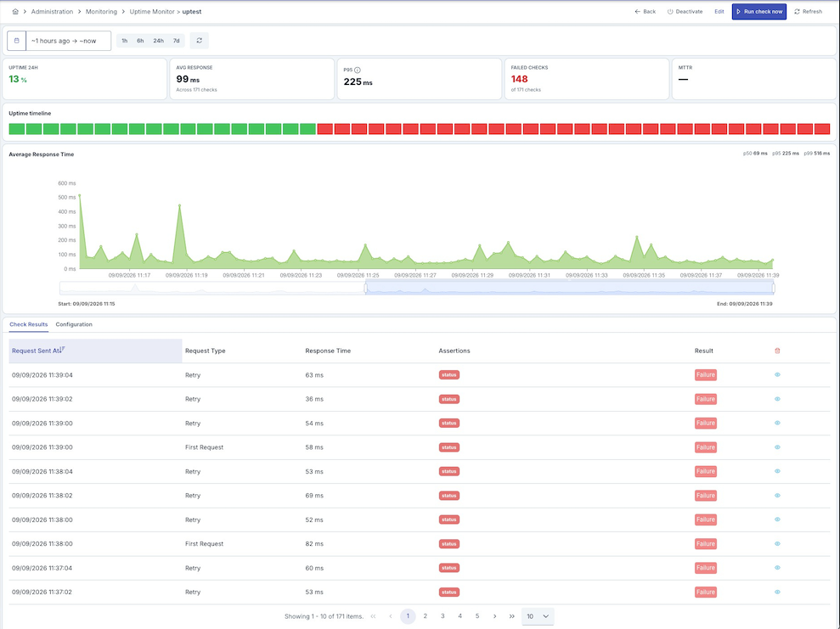Click the Result column header

point(704,351)
